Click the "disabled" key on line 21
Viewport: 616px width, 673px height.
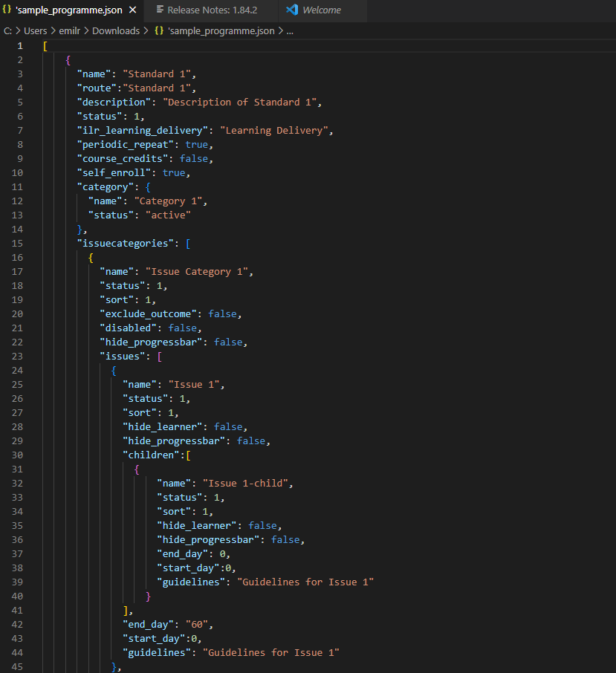pyautogui.click(x=128, y=328)
